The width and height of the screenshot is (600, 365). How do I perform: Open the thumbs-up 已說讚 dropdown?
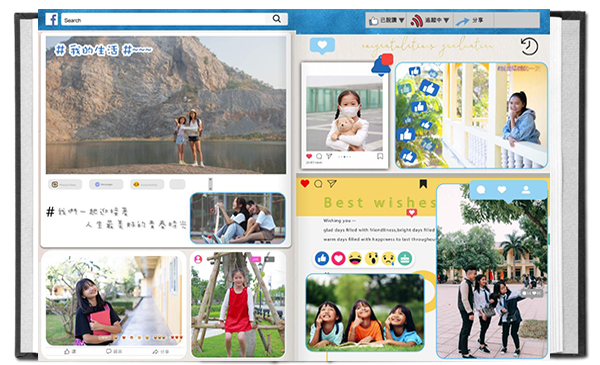point(386,20)
